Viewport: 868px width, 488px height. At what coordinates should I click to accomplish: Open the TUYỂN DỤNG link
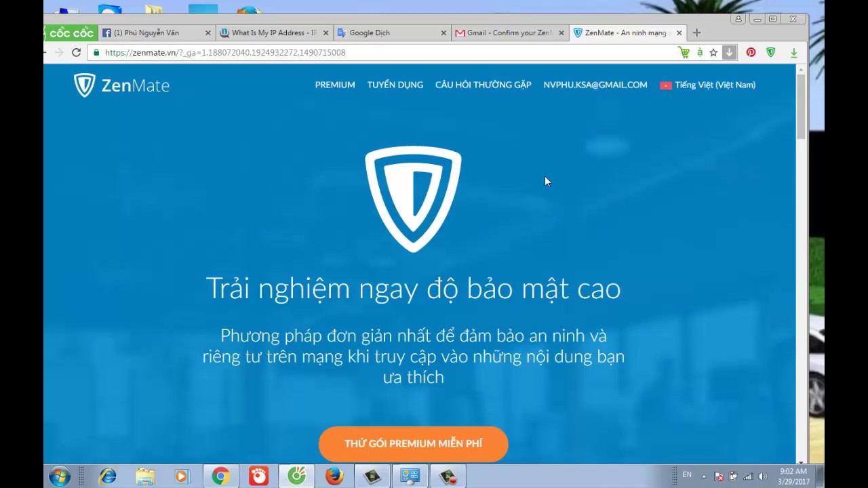pyautogui.click(x=395, y=85)
